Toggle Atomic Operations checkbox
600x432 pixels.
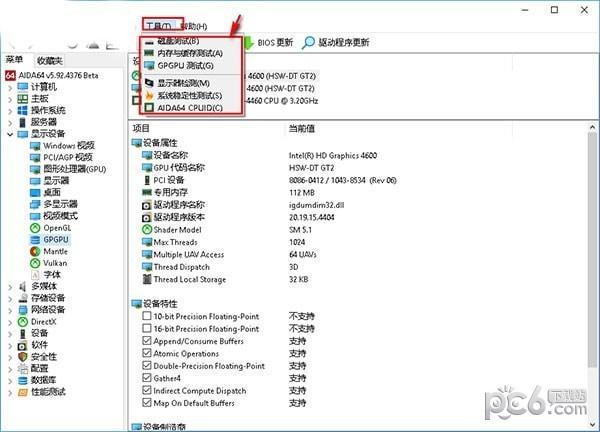click(x=147, y=353)
